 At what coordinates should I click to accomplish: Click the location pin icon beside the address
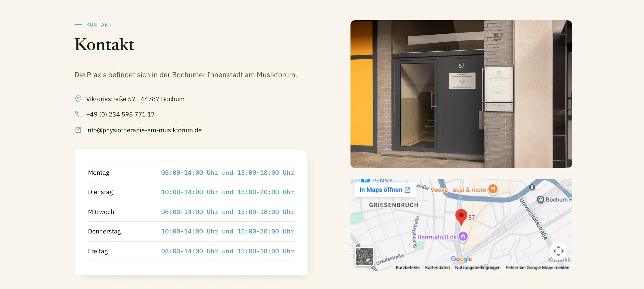click(x=78, y=99)
